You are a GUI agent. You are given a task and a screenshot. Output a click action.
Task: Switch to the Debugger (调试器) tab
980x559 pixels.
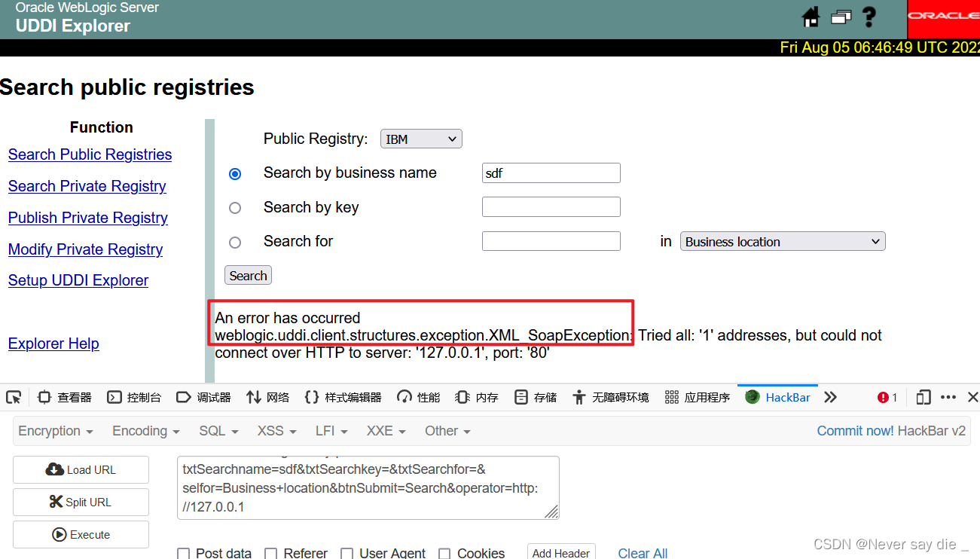click(203, 397)
